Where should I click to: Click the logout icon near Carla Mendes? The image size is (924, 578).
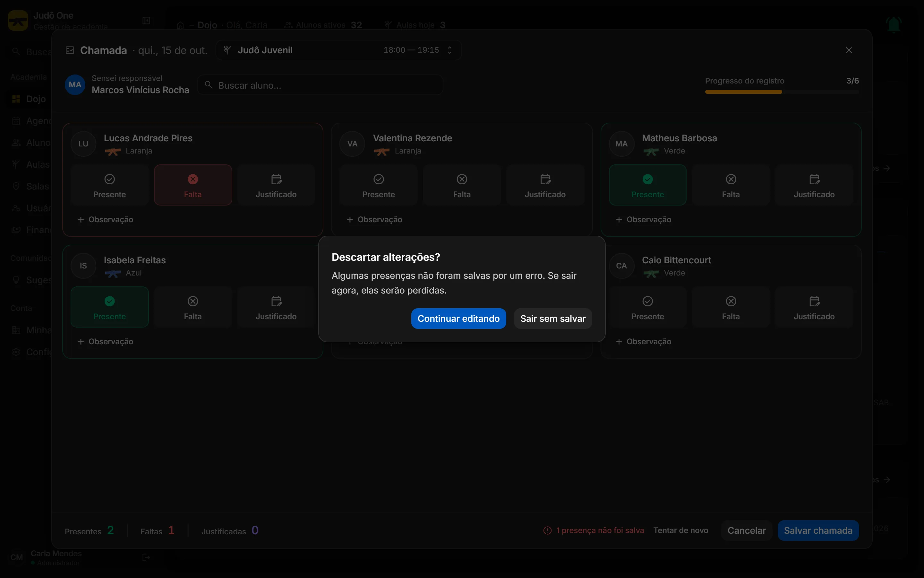tap(146, 557)
